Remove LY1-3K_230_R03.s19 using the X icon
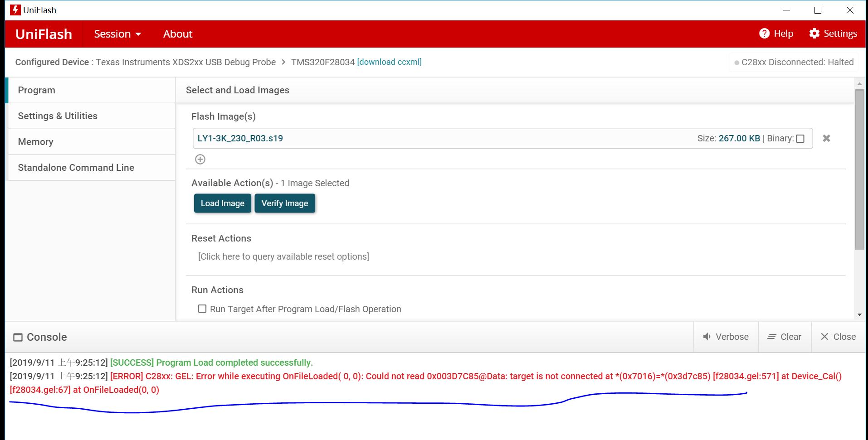This screenshot has width=868, height=440. (826, 138)
